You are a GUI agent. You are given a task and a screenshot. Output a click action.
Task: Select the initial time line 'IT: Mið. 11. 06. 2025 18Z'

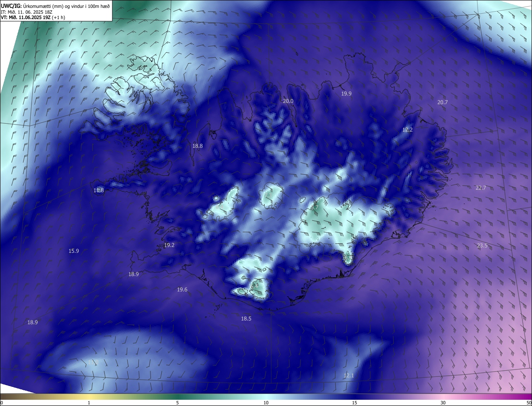pyautogui.click(x=27, y=12)
